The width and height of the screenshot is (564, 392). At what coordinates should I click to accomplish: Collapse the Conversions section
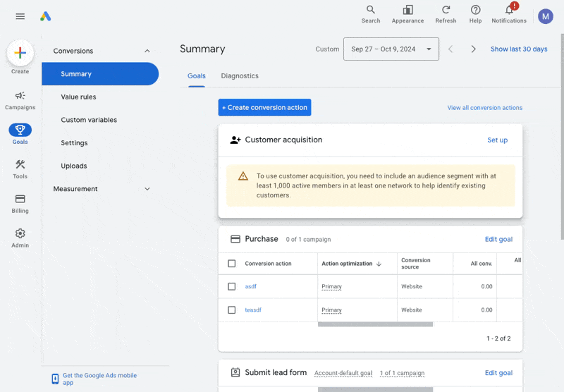coord(147,51)
